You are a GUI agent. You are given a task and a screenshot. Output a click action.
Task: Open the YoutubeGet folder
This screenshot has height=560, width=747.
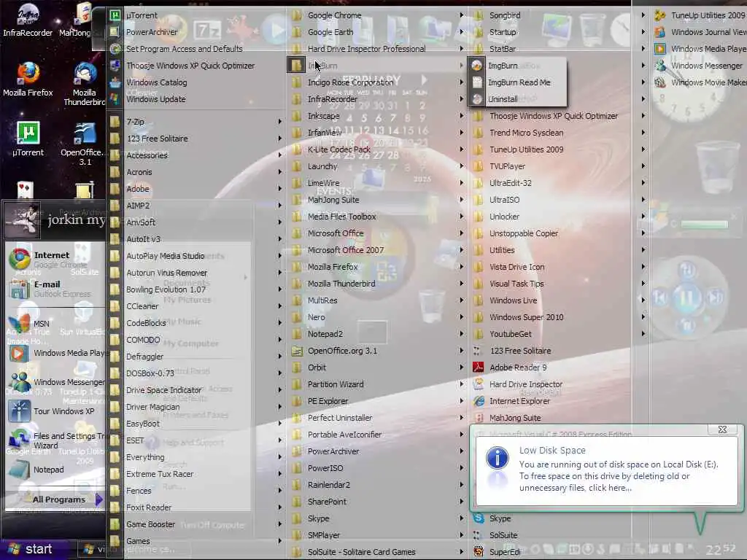[x=560, y=334]
